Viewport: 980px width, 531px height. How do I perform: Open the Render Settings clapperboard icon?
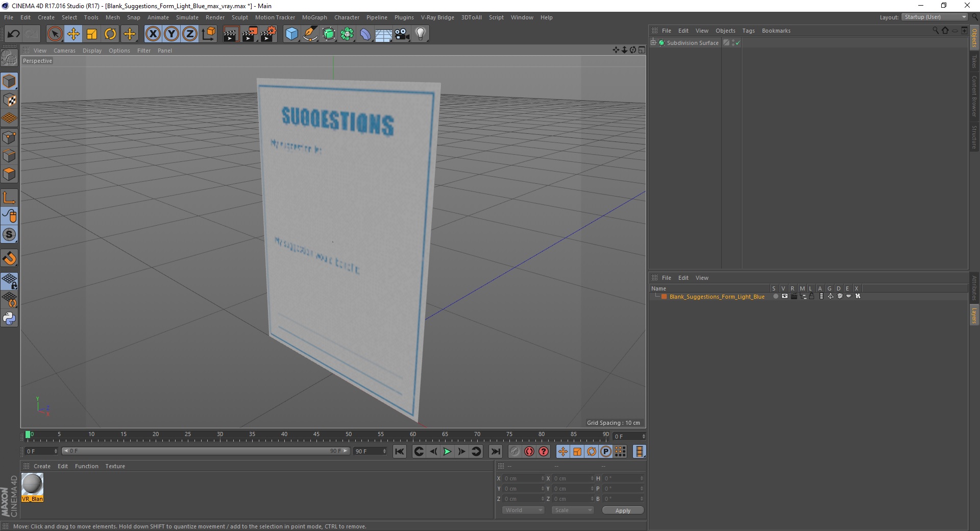pyautogui.click(x=268, y=34)
